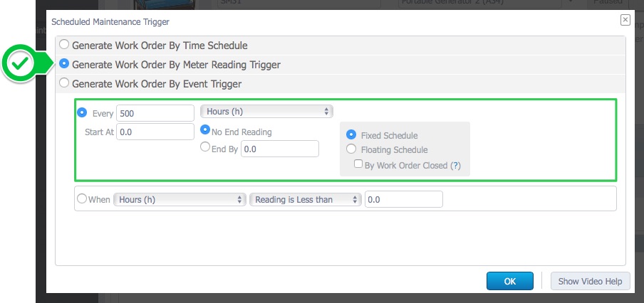Image resolution: width=644 pixels, height=303 pixels.
Task: Open the Hours (h) dropdown in When row
Action: coord(180,200)
